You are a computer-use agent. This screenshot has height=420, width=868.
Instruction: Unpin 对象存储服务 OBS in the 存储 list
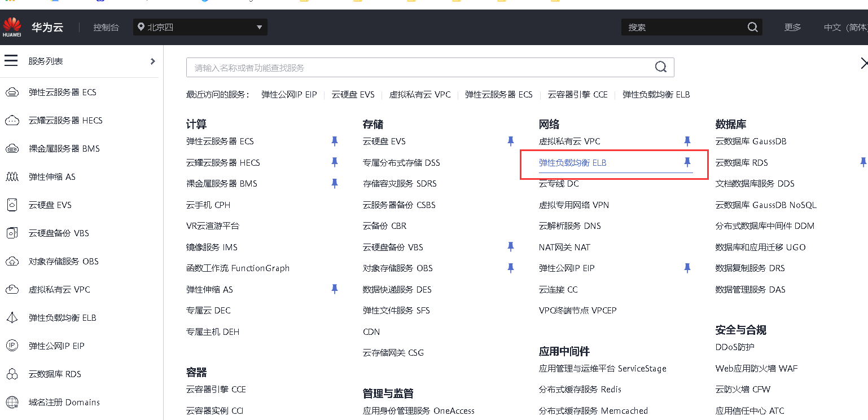[x=511, y=268]
